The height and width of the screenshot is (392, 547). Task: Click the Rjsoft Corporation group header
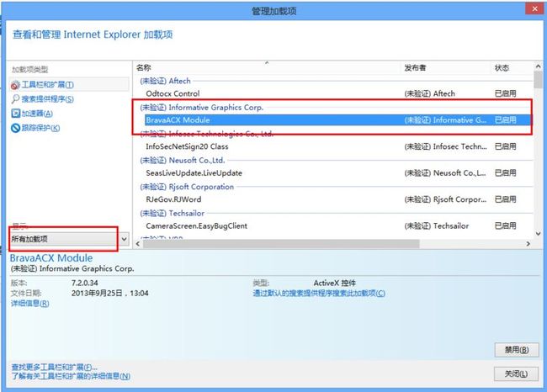pos(187,187)
